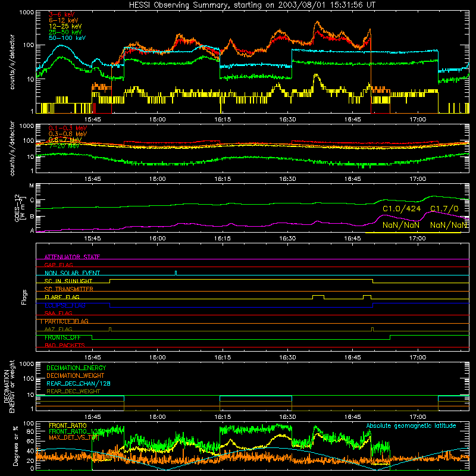Click the NON_SOLAR_EVENT flag spike
This screenshot has width=476, height=476.
[x=176, y=273]
